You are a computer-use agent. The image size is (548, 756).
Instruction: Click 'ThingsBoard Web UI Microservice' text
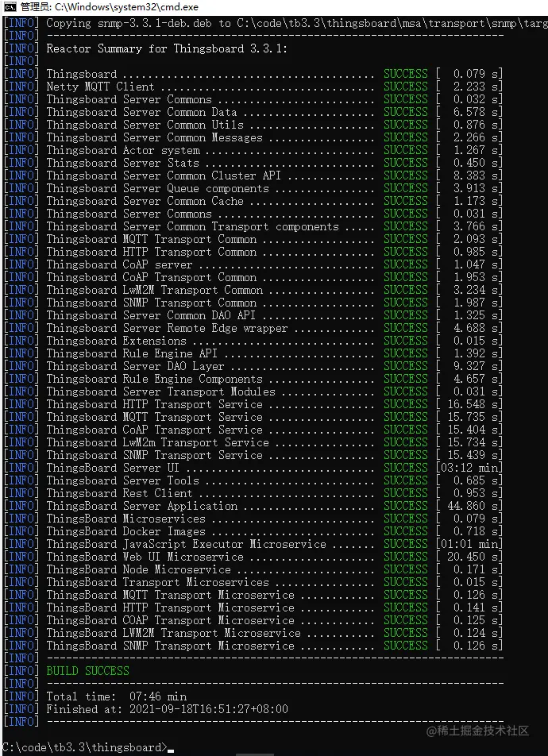coord(145,557)
